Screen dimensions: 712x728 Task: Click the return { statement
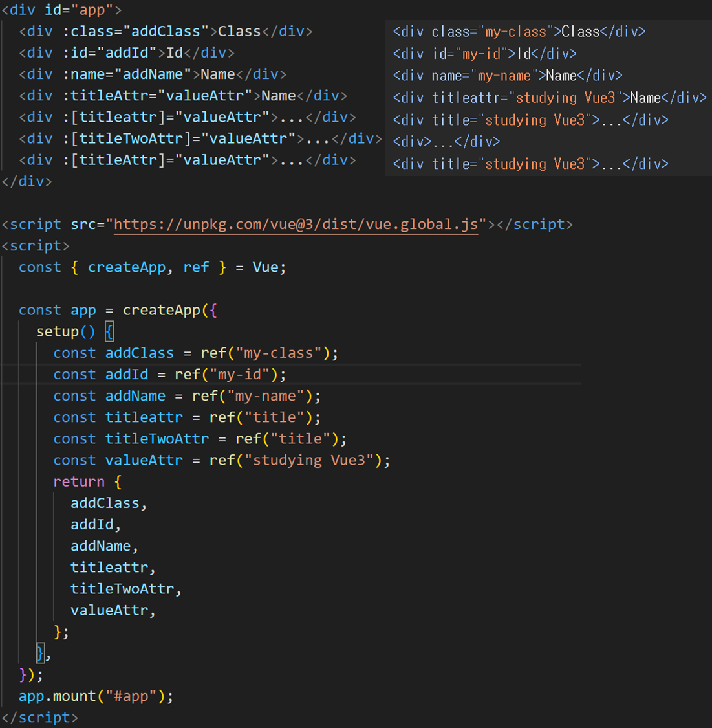(88, 482)
